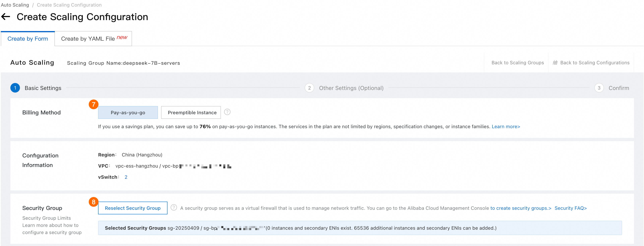The width and height of the screenshot is (644, 246).
Task: Click the Reselect Security Group button
Action: [x=133, y=208]
